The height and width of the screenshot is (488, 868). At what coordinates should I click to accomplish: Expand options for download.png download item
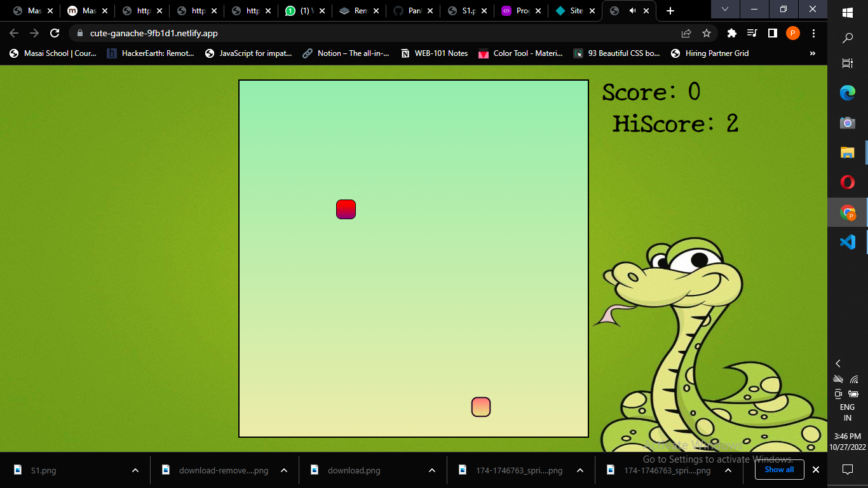[432, 470]
